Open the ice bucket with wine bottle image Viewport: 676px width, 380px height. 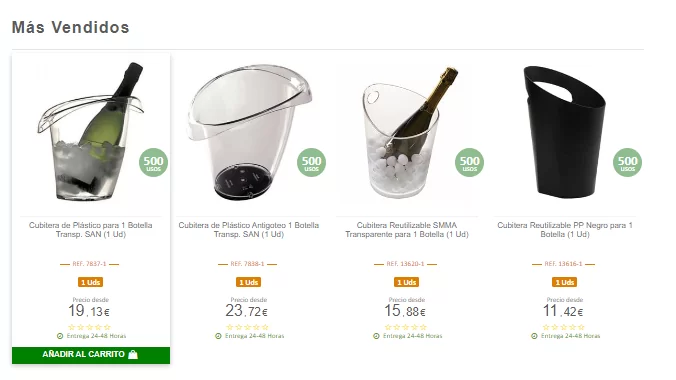pyautogui.click(x=91, y=132)
